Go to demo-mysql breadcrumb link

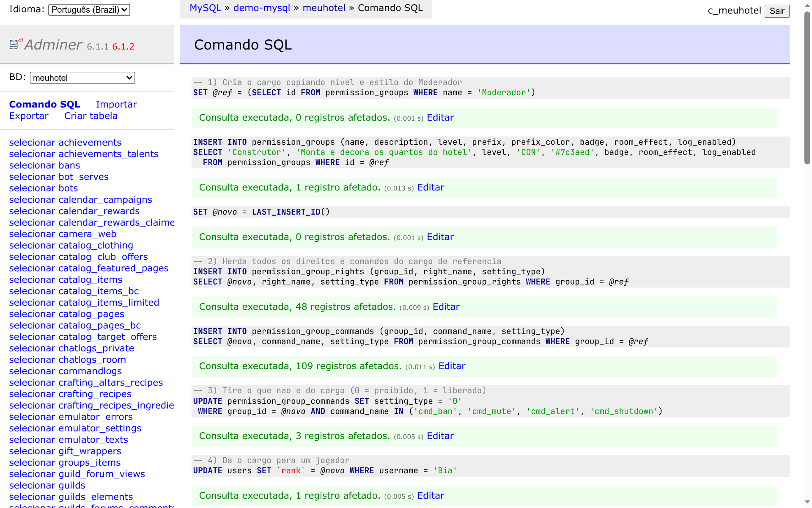[262, 8]
